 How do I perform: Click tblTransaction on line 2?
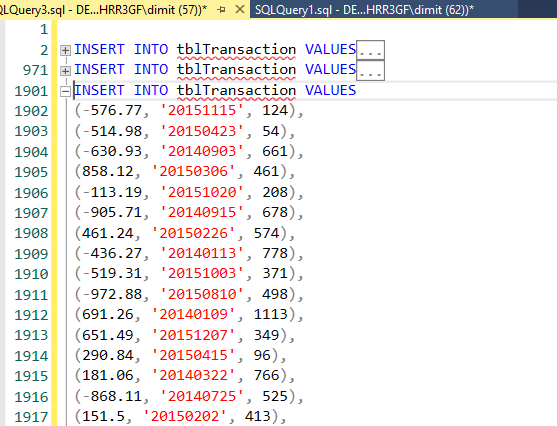coord(237,49)
